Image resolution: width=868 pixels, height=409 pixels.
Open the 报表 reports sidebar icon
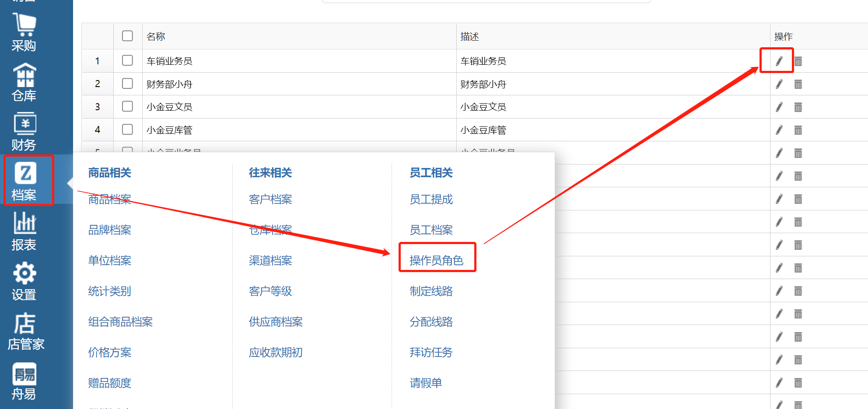coord(24,231)
